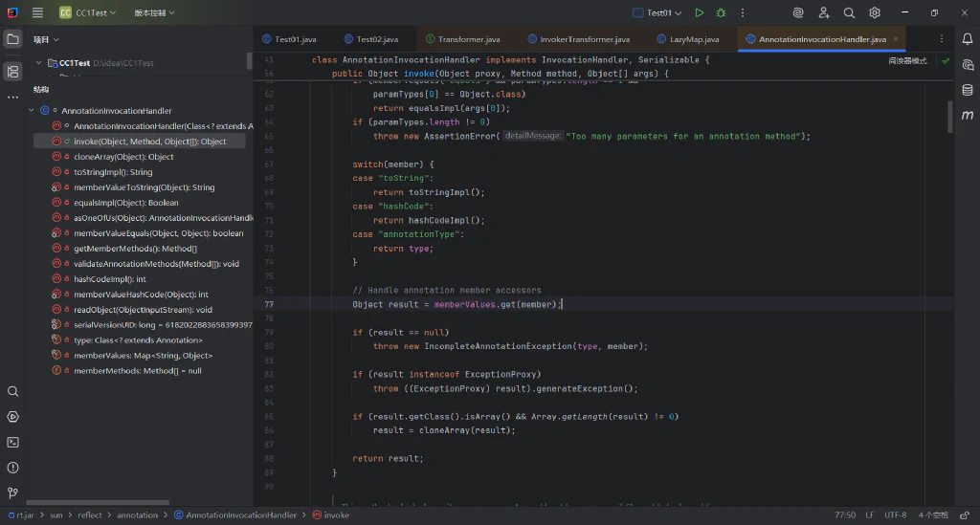
Task: Open the UTF-8 encoding selector
Action: tap(895, 515)
